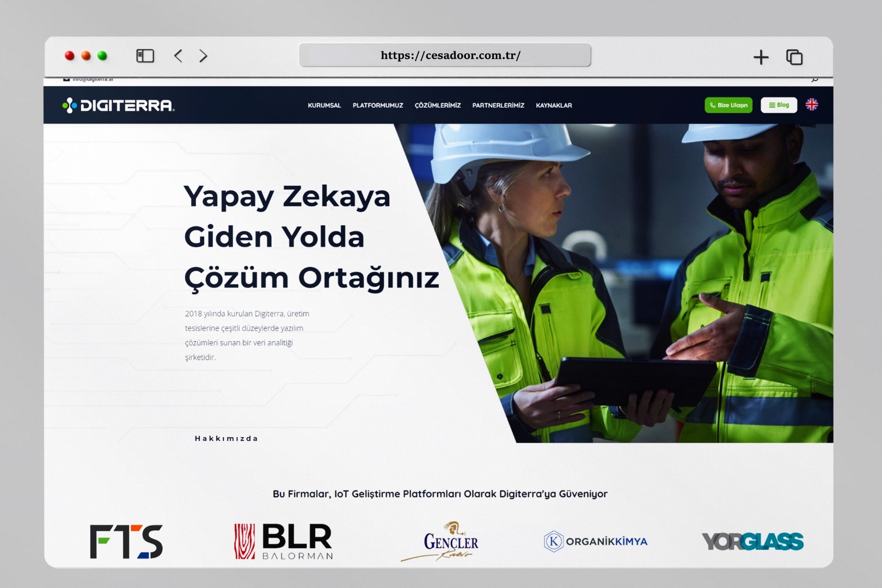
Task: Click the Hakkımızda link
Action: point(226,438)
